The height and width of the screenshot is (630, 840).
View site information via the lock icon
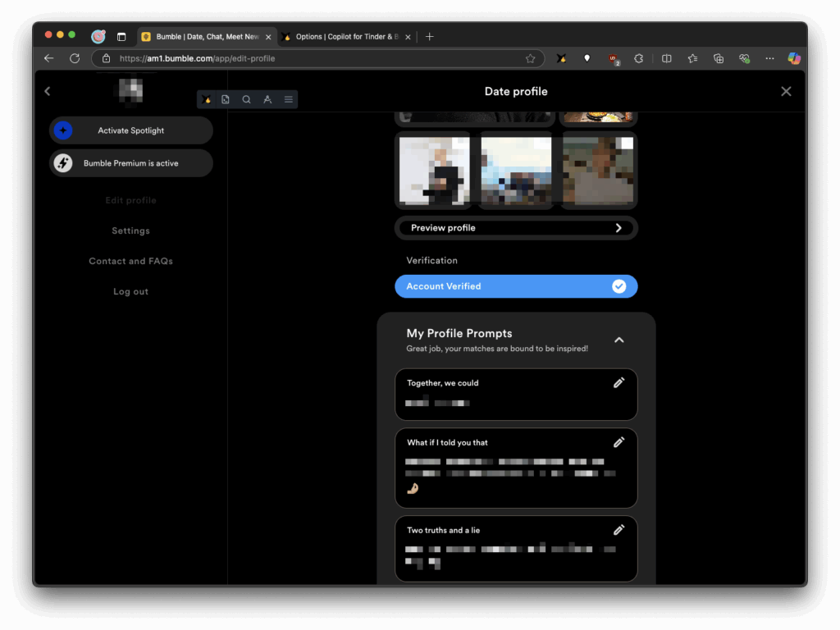tap(106, 58)
